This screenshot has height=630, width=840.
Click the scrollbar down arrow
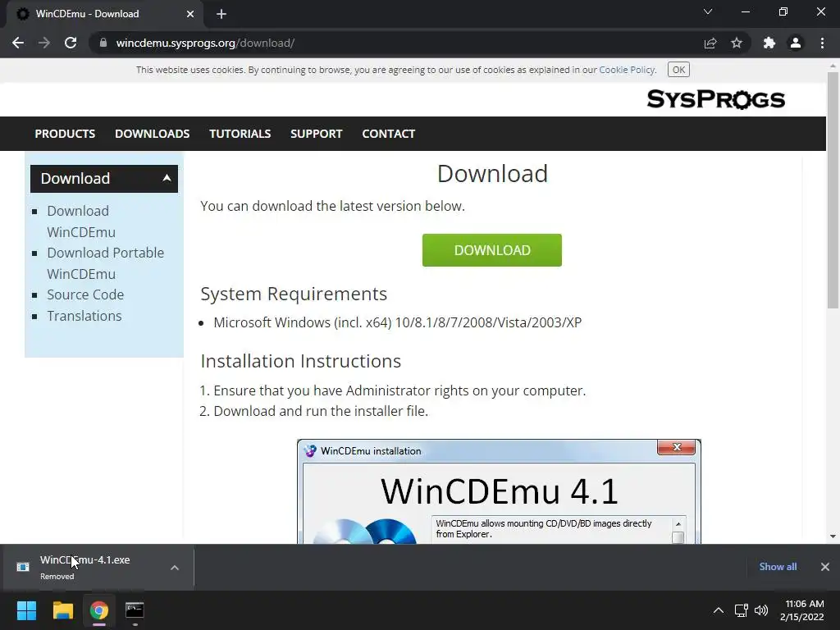click(833, 536)
